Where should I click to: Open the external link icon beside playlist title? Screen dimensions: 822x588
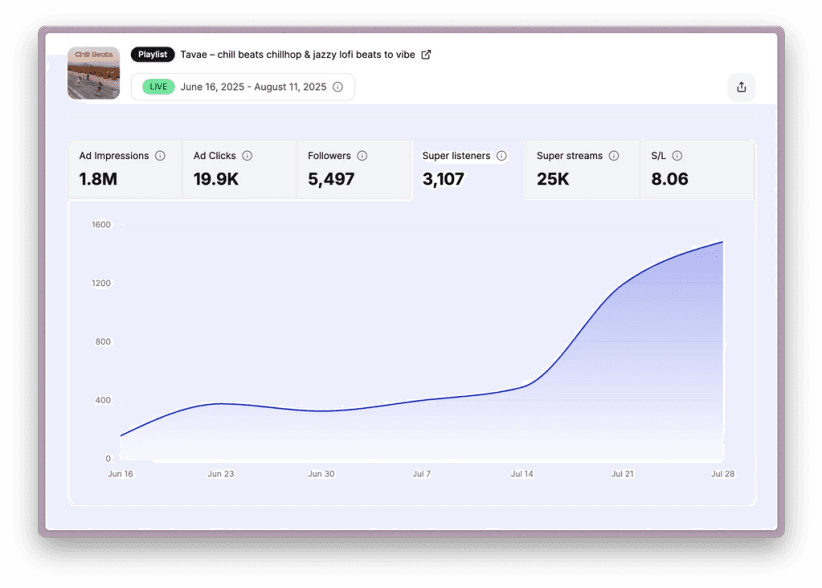426,55
